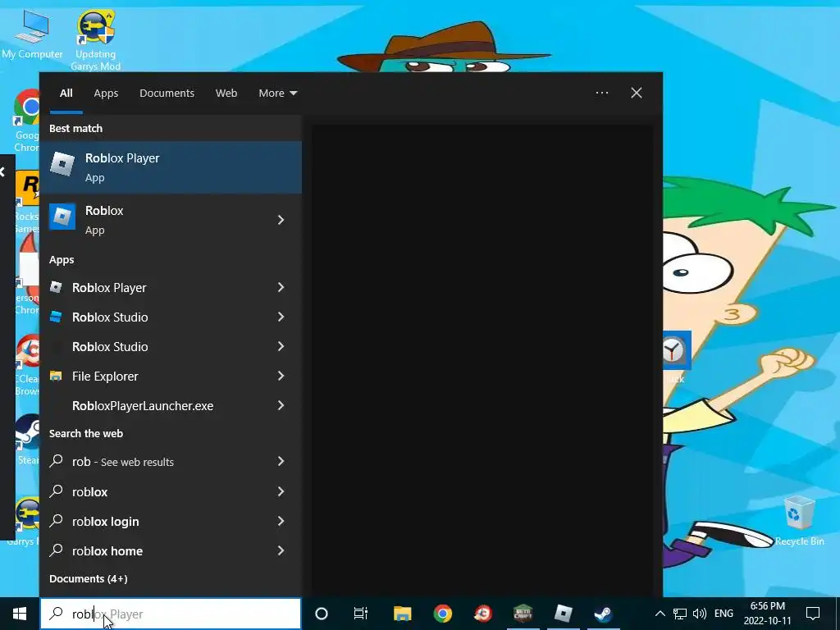The width and height of the screenshot is (840, 630).
Task: Open Updating Garrys Mod desktop shortcut
Action: (x=95, y=41)
